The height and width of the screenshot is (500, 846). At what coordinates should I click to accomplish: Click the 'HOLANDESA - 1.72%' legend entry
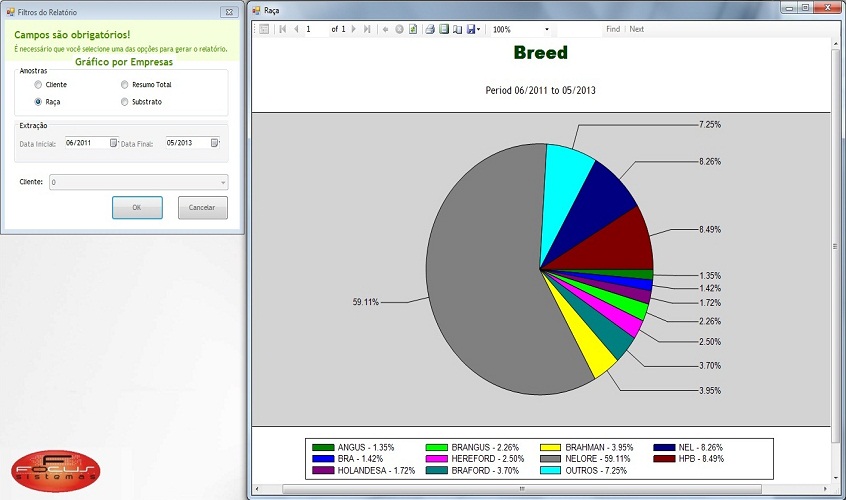(x=376, y=470)
